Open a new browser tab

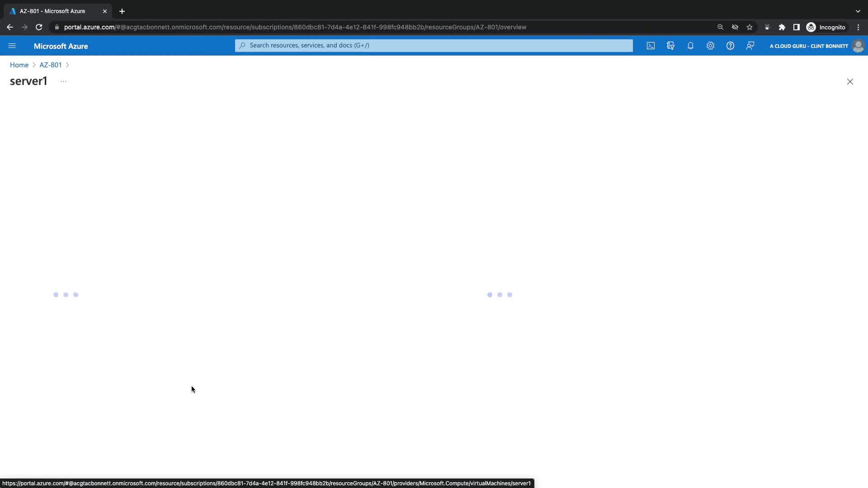tap(122, 11)
